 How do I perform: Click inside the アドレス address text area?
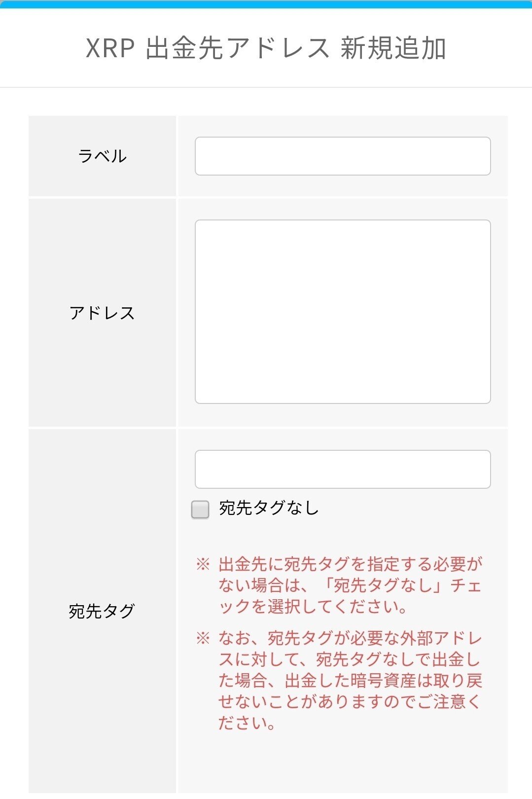[343, 311]
